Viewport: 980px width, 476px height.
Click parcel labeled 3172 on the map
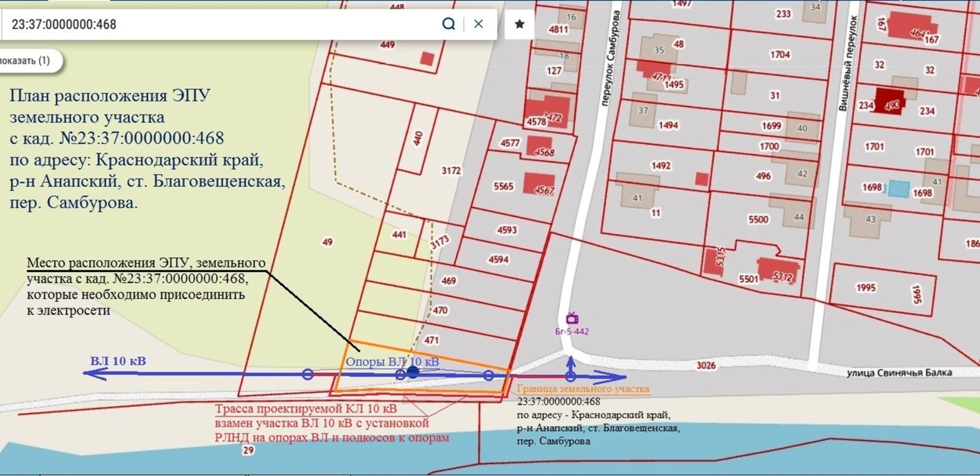point(451,170)
